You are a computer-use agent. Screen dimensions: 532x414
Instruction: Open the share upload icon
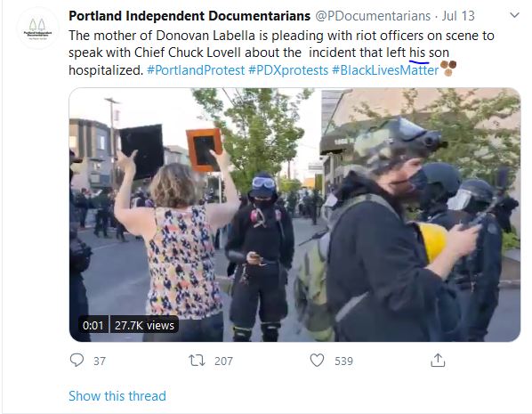(x=438, y=361)
